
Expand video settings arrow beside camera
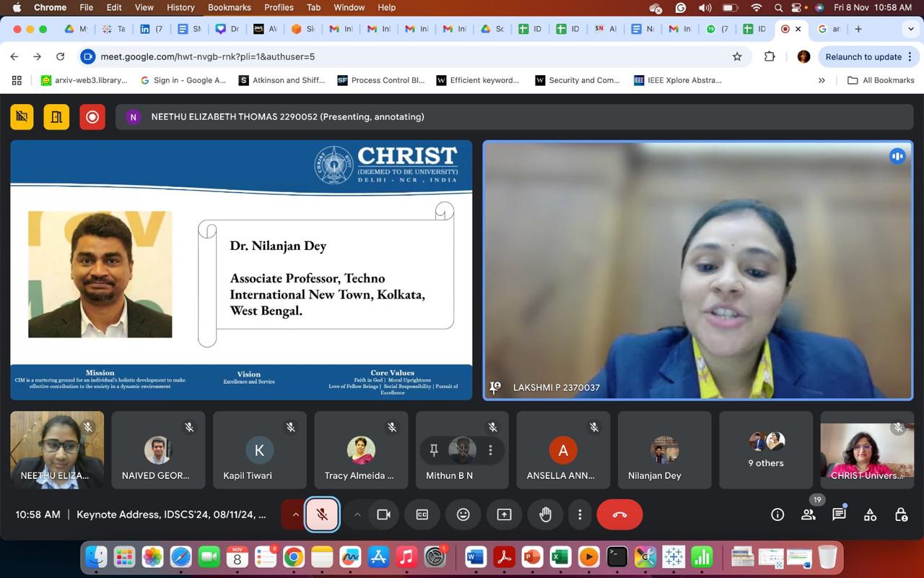pyautogui.click(x=357, y=514)
